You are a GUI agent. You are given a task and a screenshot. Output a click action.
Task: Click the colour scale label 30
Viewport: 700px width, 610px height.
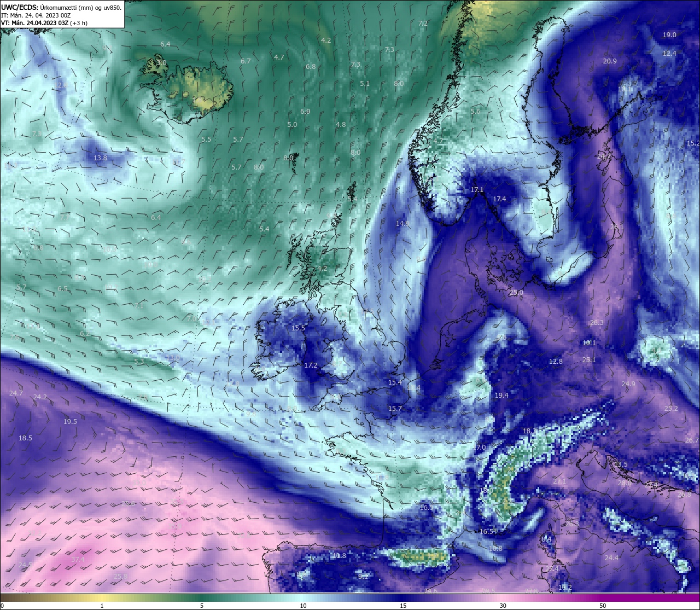[x=503, y=606]
